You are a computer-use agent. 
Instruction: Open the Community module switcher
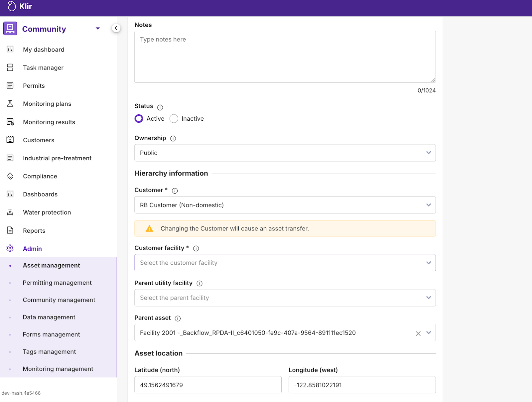[x=97, y=29]
